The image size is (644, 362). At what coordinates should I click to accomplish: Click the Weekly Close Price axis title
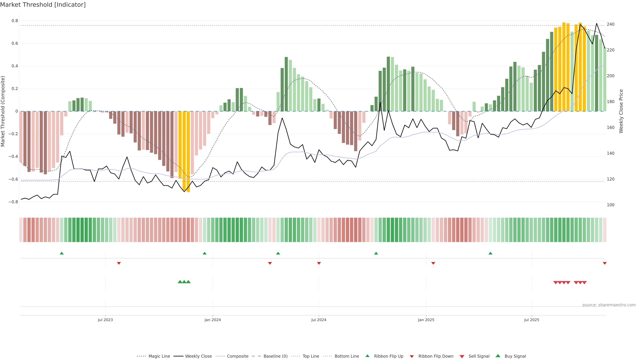[621, 111]
